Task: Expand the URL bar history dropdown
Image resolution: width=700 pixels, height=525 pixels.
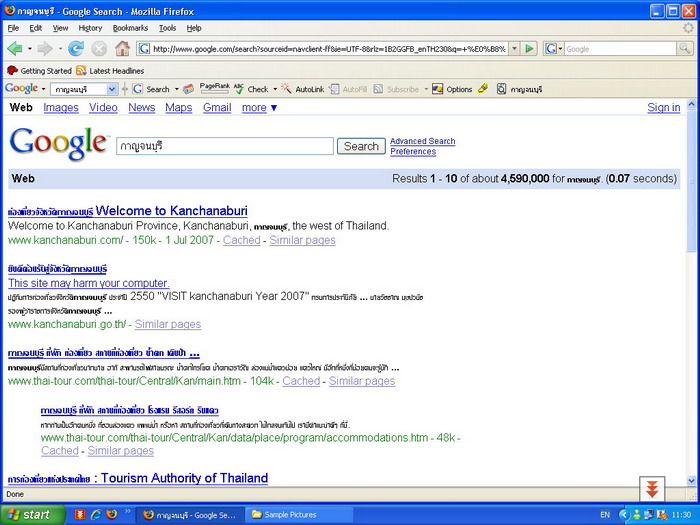Action: pos(514,48)
